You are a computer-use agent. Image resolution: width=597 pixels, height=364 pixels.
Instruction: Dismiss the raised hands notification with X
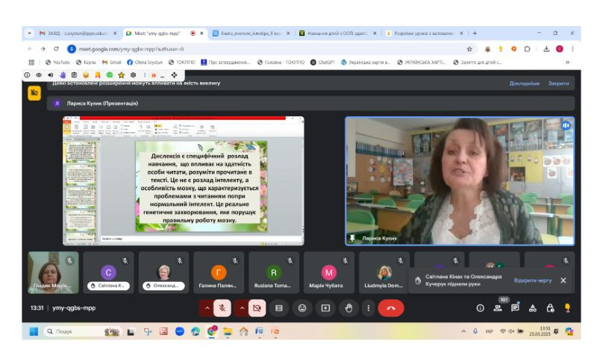(563, 280)
